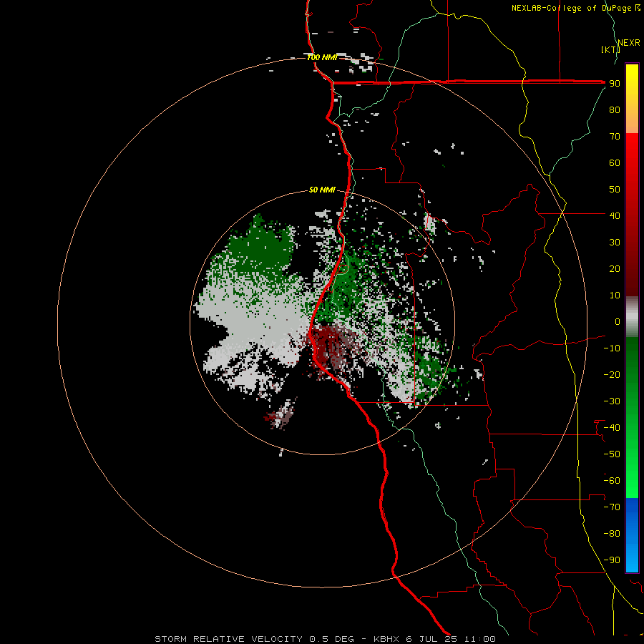This screenshot has width=644, height=644.
Task: Pick the blue segment of the color bar
Action: (x=632, y=535)
